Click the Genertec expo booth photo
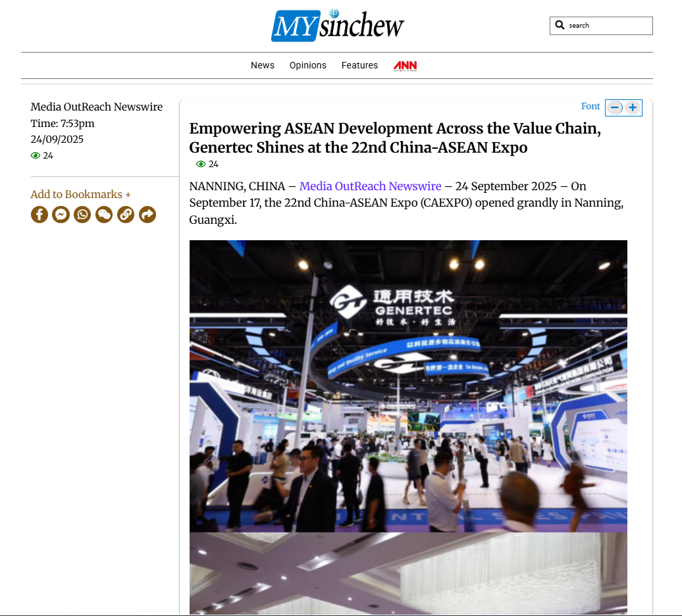The width and height of the screenshot is (682, 616). (x=408, y=386)
